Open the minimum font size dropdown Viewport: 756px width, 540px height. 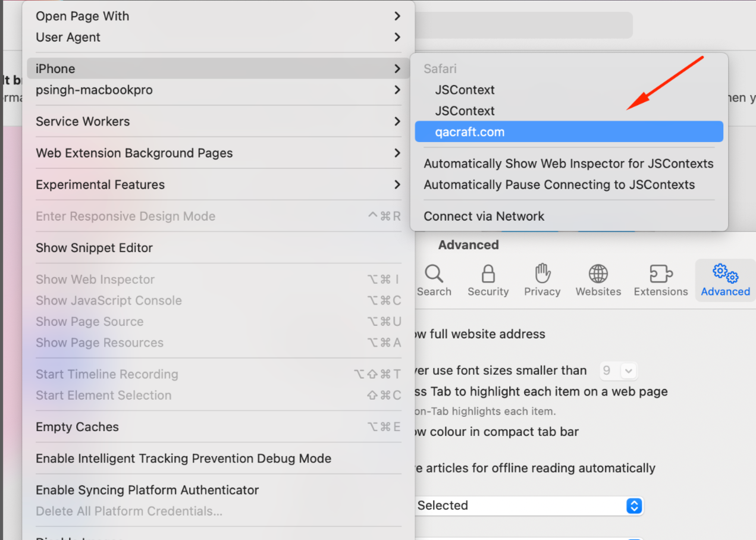[x=619, y=371]
